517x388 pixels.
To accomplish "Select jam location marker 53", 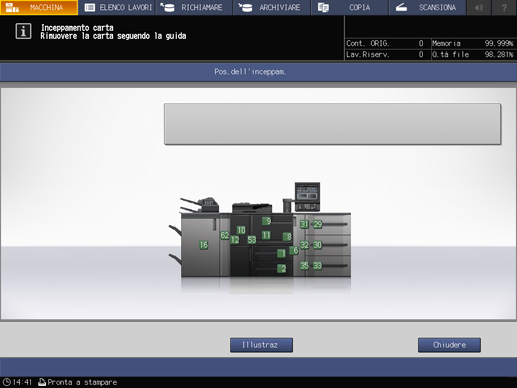I will pyautogui.click(x=252, y=240).
